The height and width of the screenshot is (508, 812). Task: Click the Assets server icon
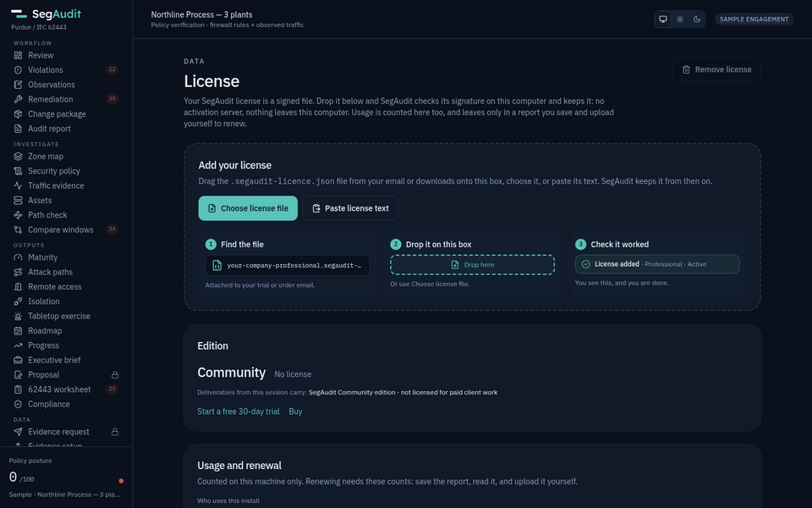coord(18,200)
